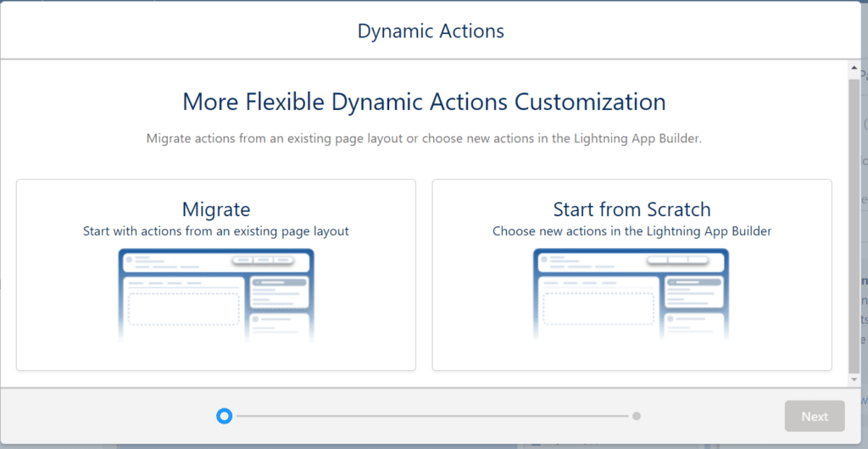Click the vertical scrollbar thumb in dialog
Viewport: 868px width, 449px height.
pos(854,220)
